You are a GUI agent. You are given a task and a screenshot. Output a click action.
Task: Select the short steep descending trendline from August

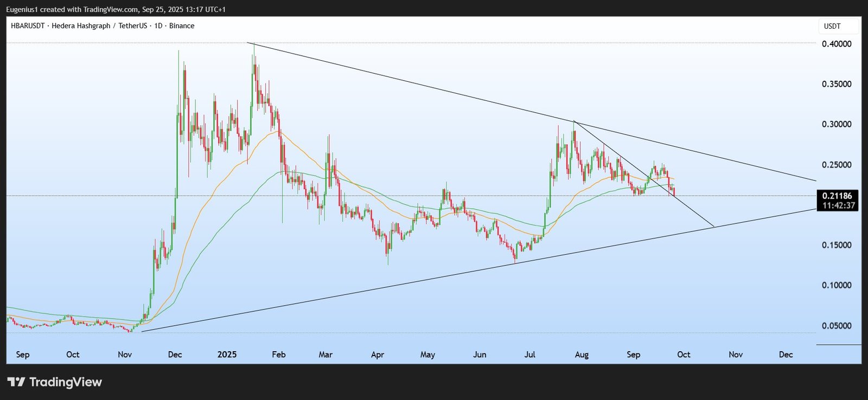click(x=644, y=174)
